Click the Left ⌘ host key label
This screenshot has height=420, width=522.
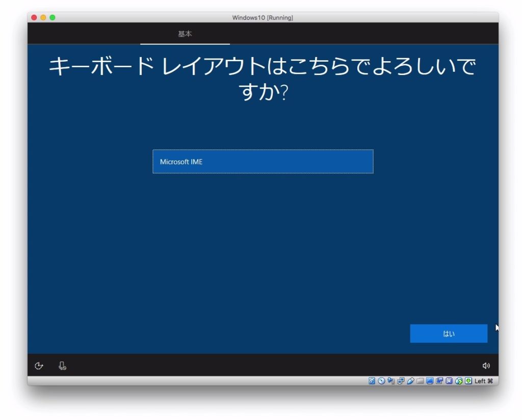[484, 381]
